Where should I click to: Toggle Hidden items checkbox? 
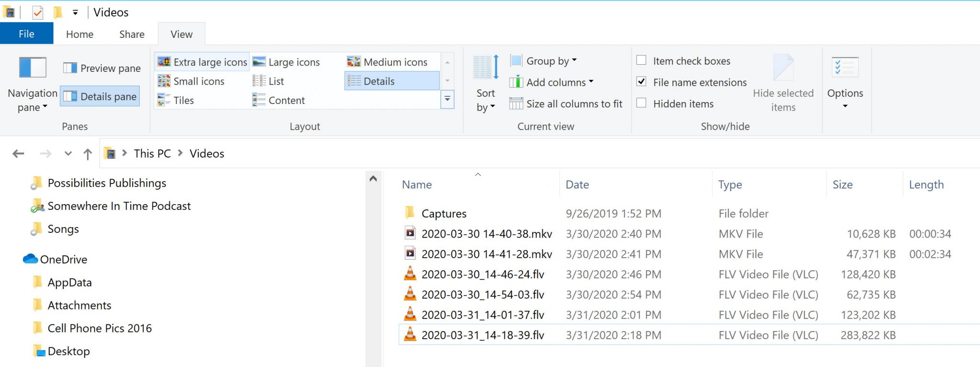(x=642, y=103)
